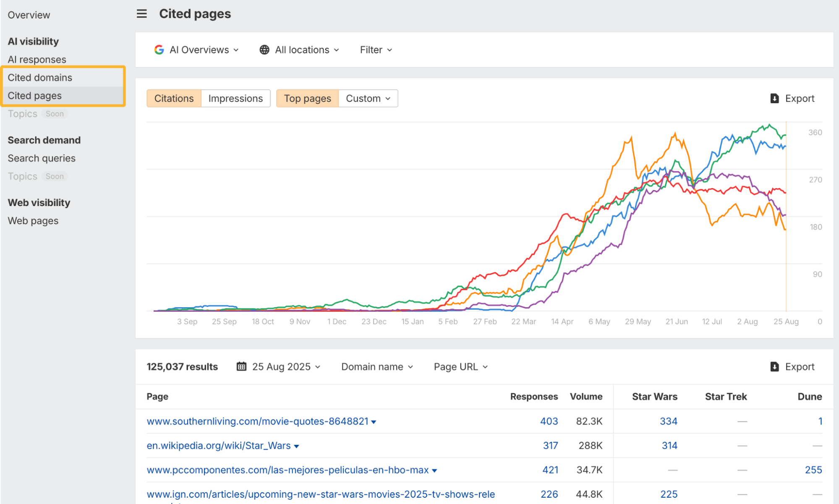Click the results table Export icon

pos(774,367)
